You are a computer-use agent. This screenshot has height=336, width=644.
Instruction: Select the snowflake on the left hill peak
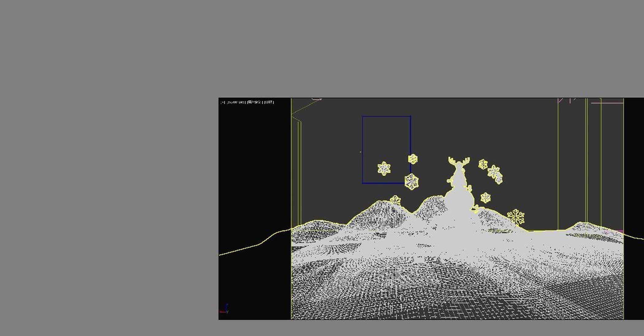coord(395,200)
